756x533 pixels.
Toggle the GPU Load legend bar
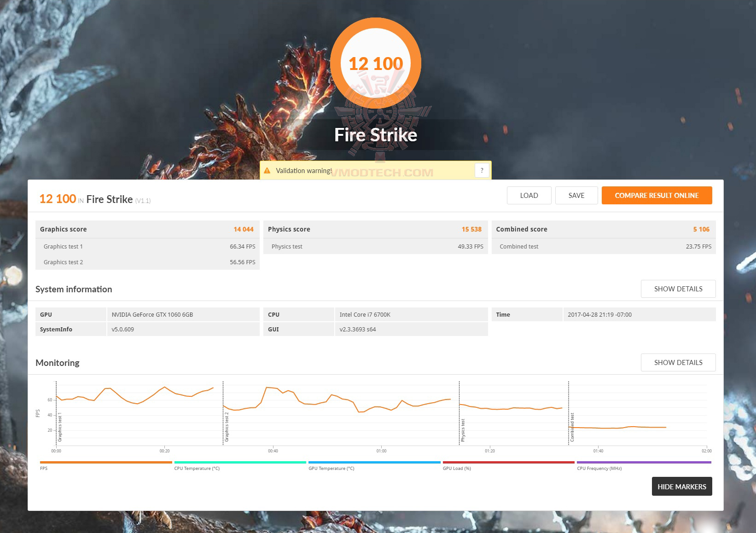pyautogui.click(x=509, y=462)
